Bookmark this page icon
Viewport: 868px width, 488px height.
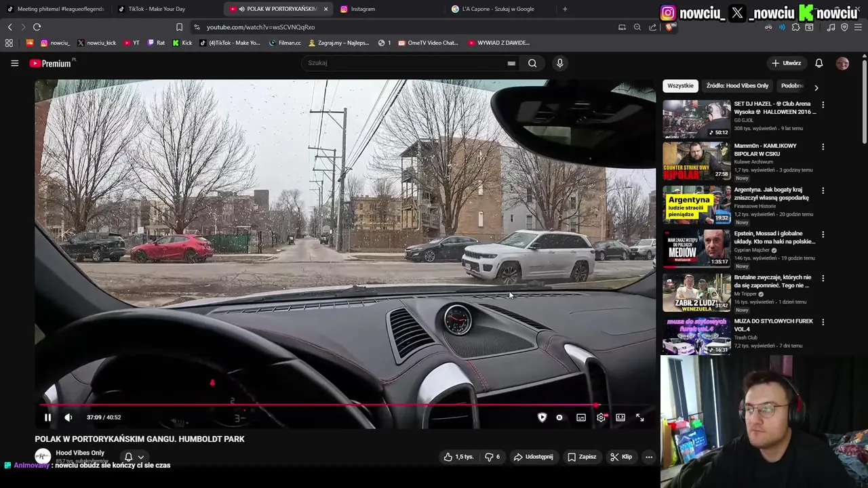click(x=179, y=27)
